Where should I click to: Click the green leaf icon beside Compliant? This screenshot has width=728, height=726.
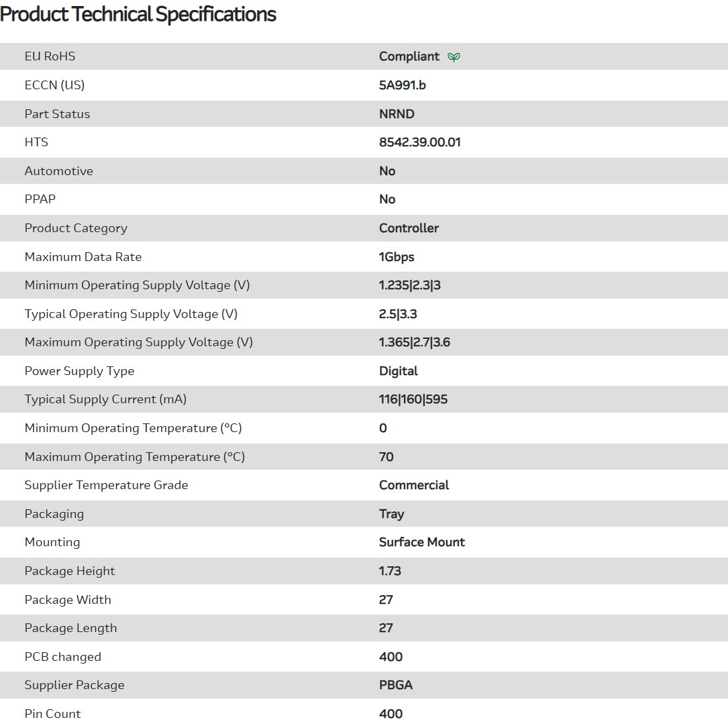(454, 57)
